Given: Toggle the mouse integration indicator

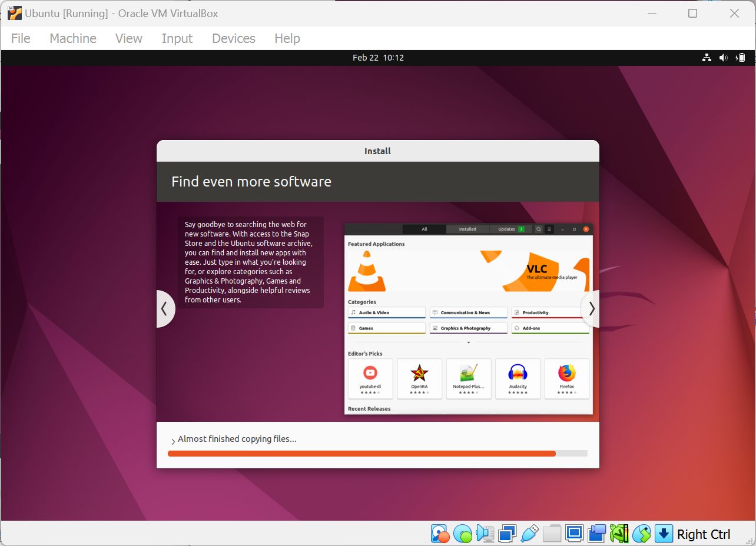Looking at the screenshot, I should (x=641, y=534).
